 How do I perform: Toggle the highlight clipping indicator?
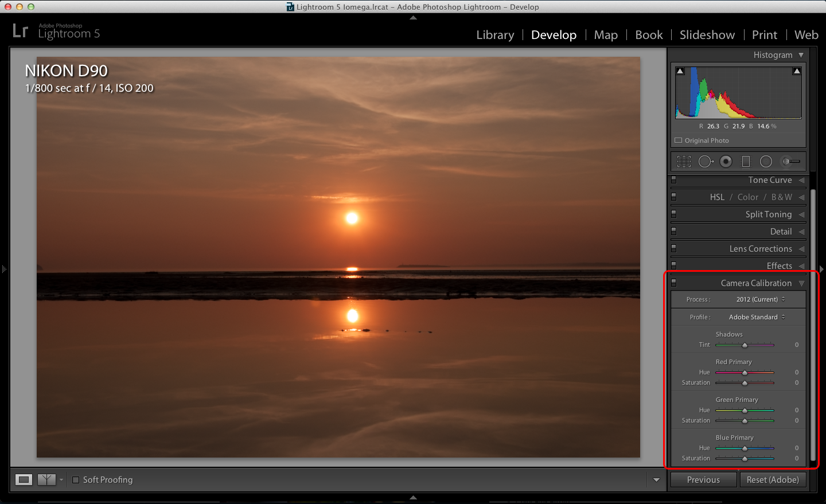click(796, 70)
